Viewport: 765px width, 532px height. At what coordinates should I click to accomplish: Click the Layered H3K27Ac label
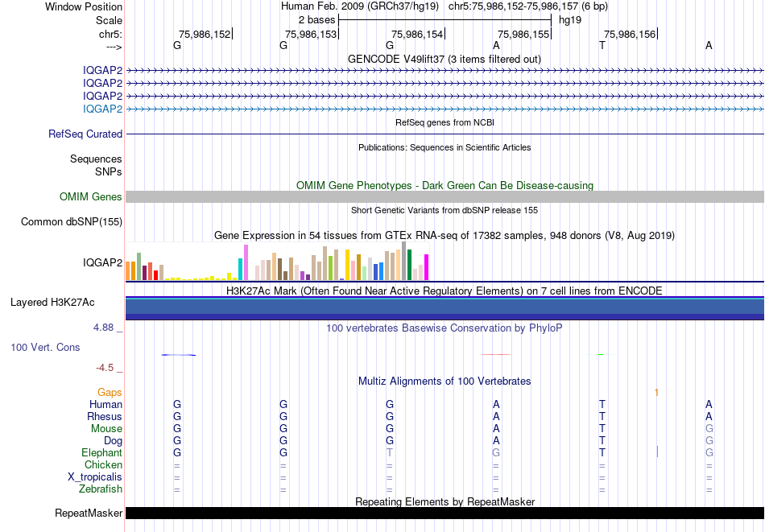point(52,303)
